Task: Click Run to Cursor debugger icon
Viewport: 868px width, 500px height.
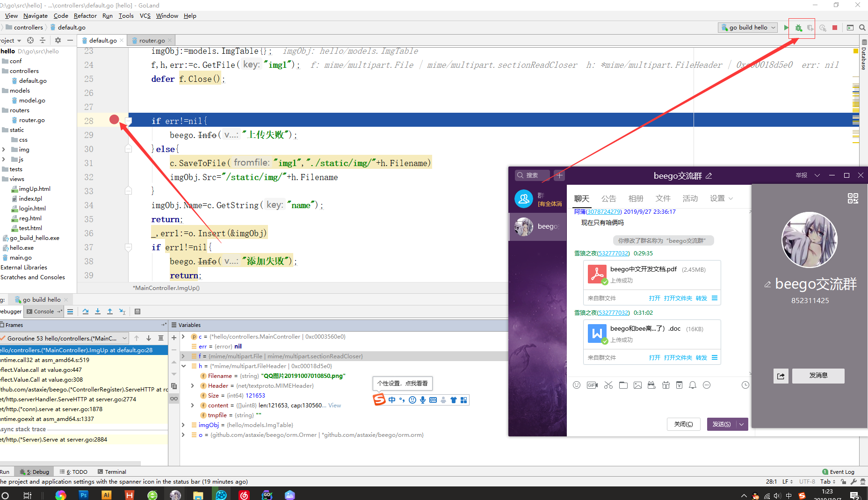Action: (122, 312)
